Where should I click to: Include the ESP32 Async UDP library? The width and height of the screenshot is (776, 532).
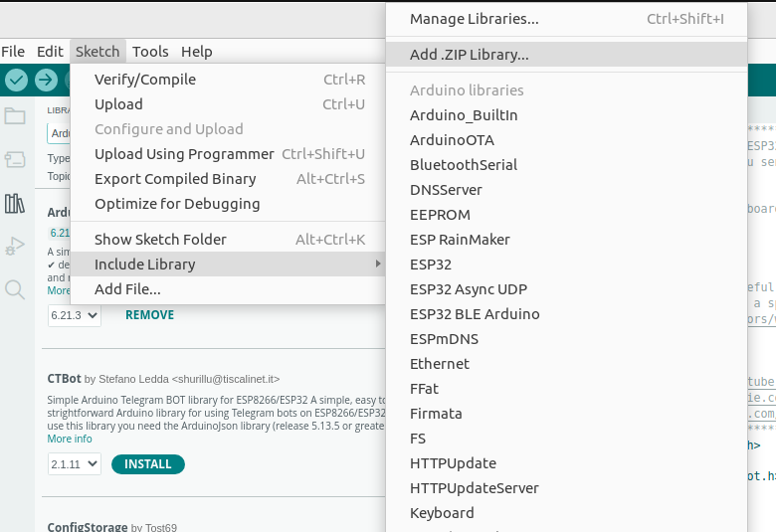pyautogui.click(x=567, y=289)
